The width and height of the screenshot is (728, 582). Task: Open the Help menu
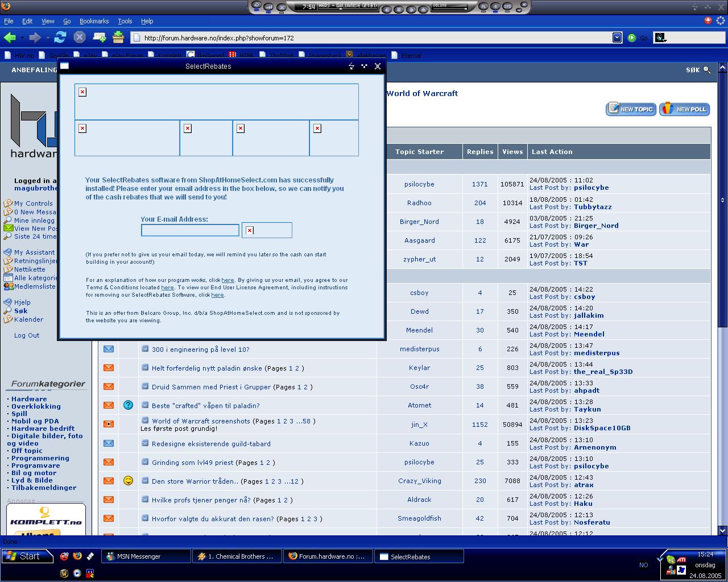click(147, 21)
